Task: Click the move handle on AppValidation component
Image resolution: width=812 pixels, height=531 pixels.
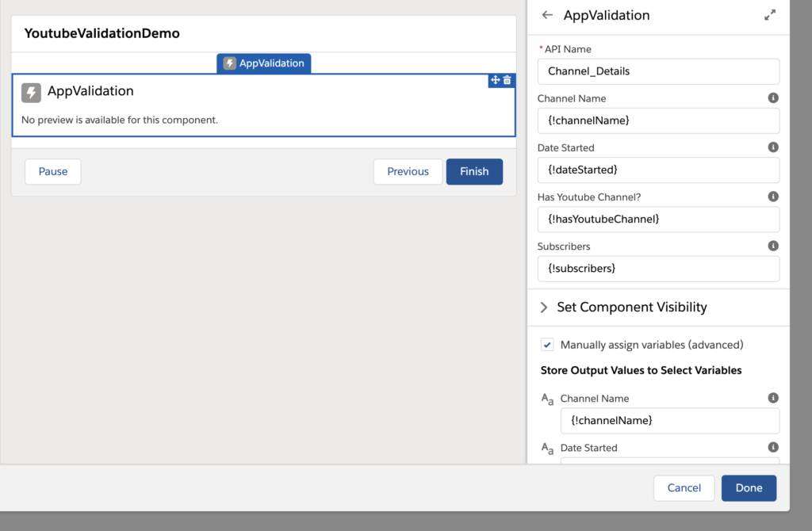Action: 495,80
